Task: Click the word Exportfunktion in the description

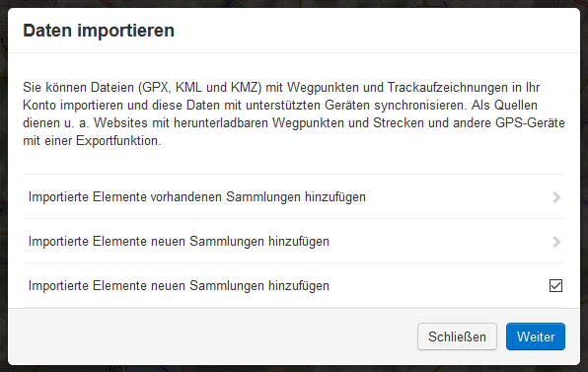Action: 118,141
